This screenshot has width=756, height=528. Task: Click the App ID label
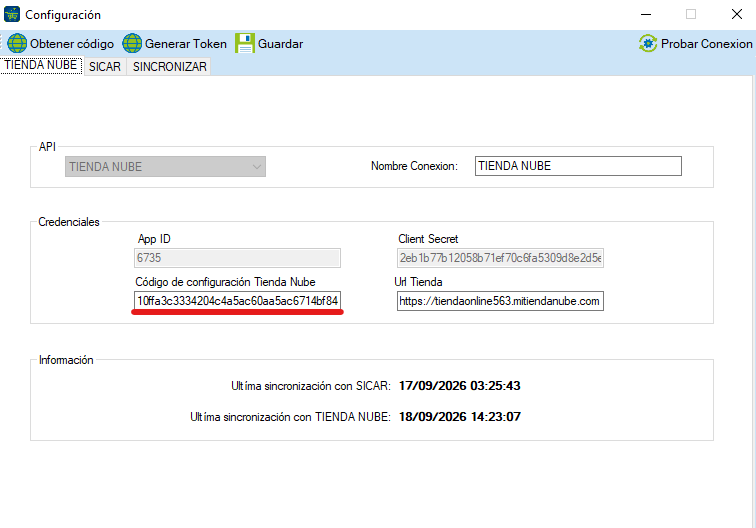[154, 239]
